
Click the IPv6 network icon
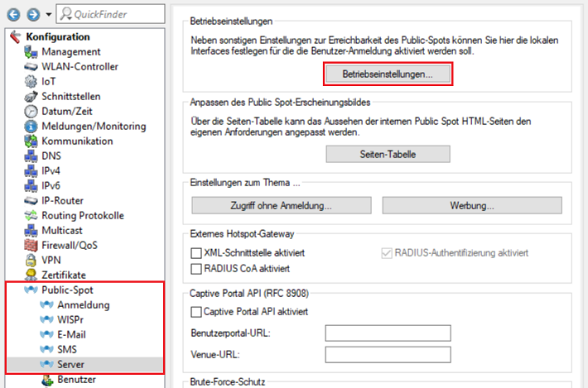tap(31, 186)
